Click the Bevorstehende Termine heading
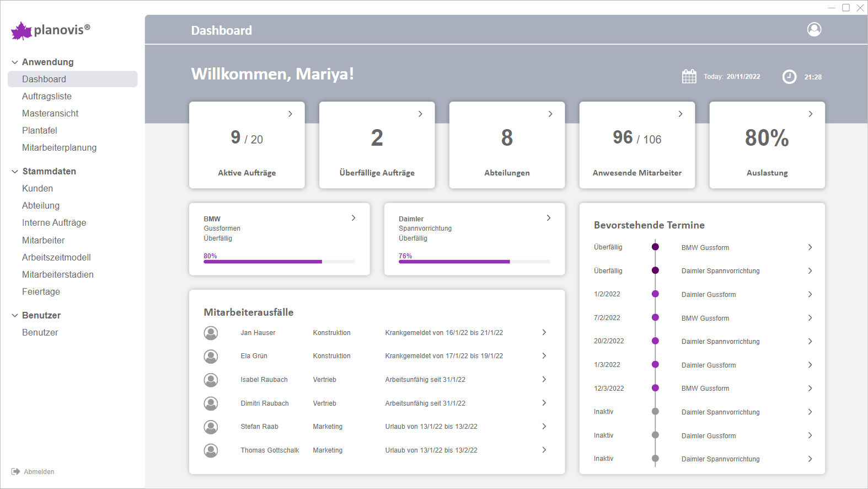Image resolution: width=868 pixels, height=489 pixels. [649, 225]
